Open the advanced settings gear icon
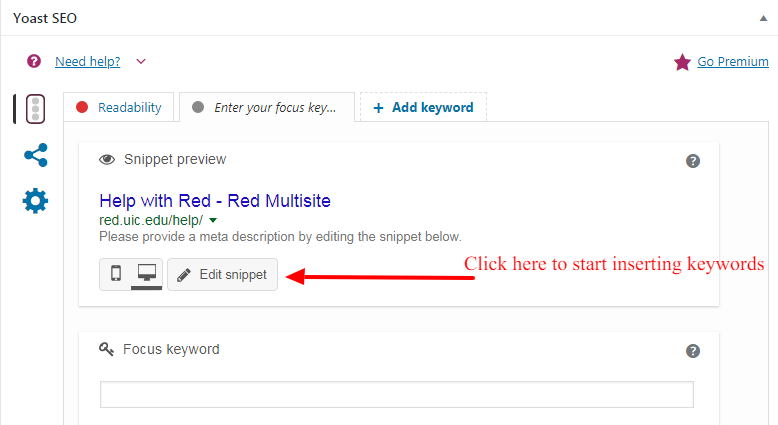 pos(35,201)
